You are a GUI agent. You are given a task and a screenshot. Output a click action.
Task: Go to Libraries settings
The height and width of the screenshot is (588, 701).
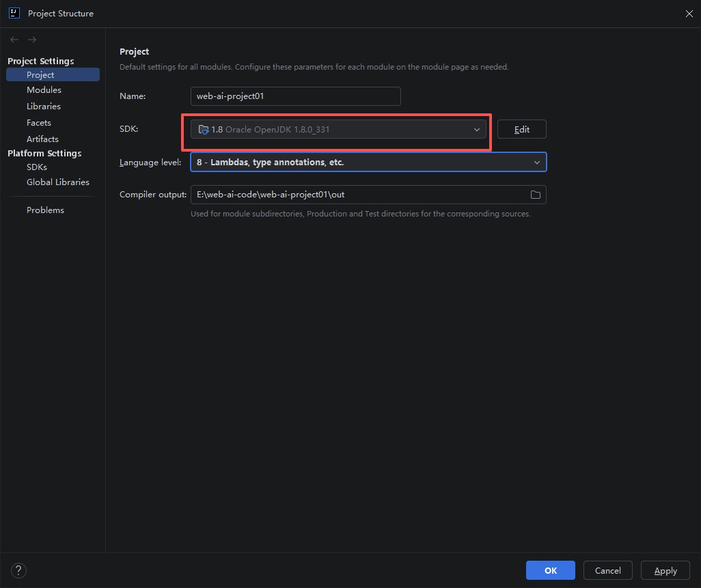(43, 107)
